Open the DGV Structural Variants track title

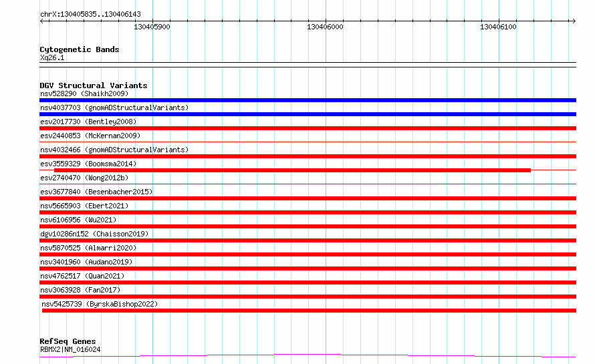click(x=94, y=85)
